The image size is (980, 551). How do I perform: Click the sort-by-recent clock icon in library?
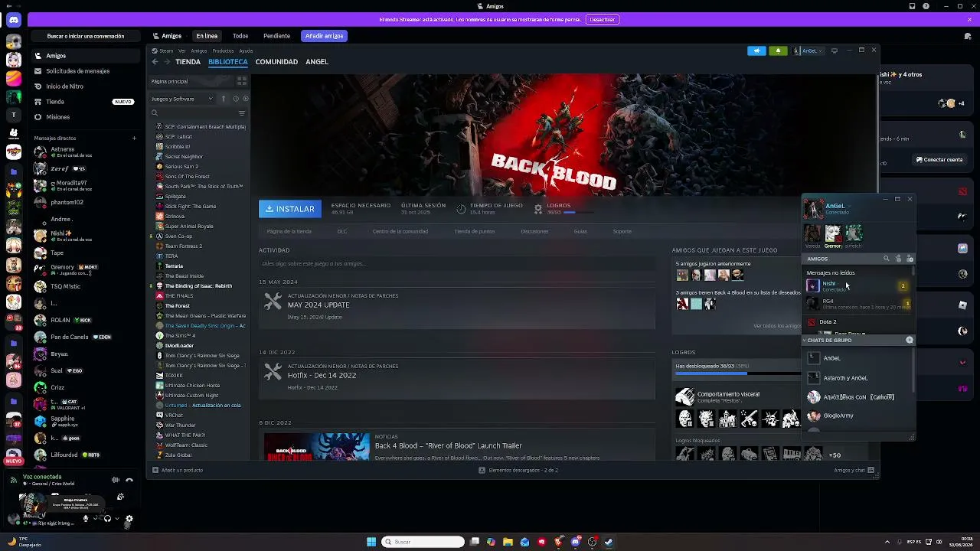pos(235,99)
